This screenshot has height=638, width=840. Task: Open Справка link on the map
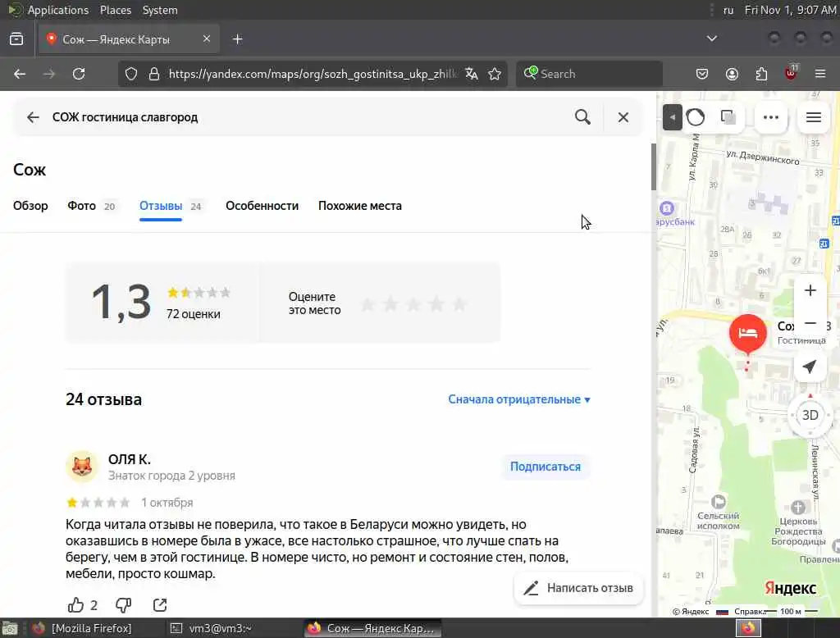click(750, 611)
